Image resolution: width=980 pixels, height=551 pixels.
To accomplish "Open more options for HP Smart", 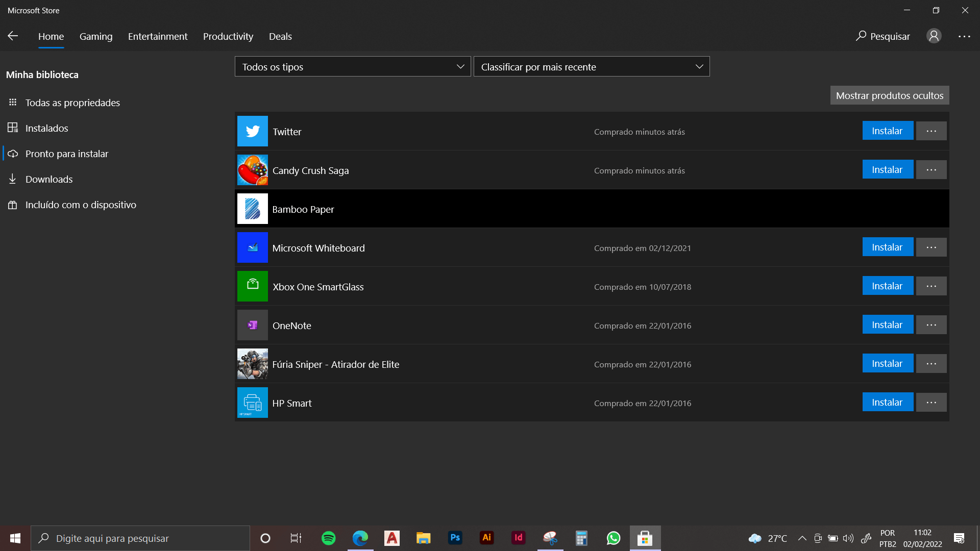I will point(932,402).
